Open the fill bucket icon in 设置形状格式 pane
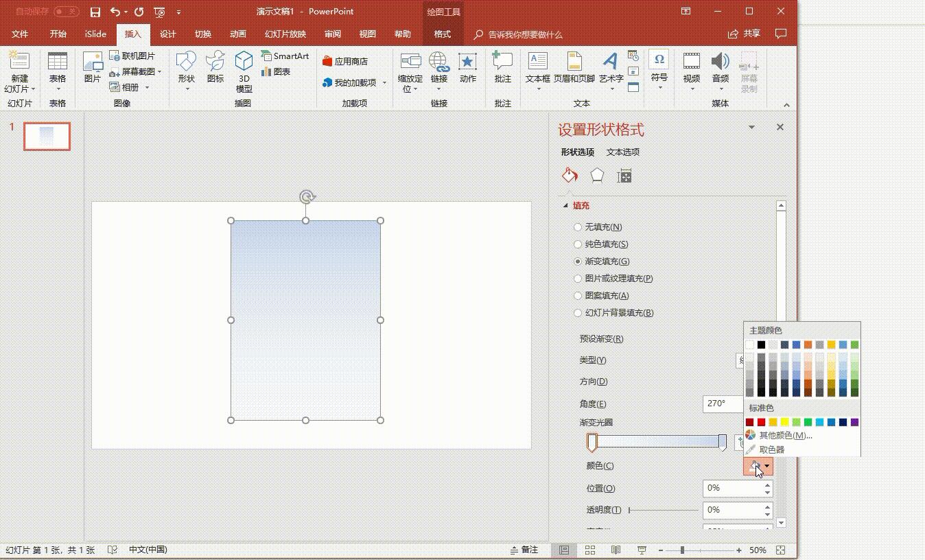This screenshot has width=925, height=560. [569, 175]
